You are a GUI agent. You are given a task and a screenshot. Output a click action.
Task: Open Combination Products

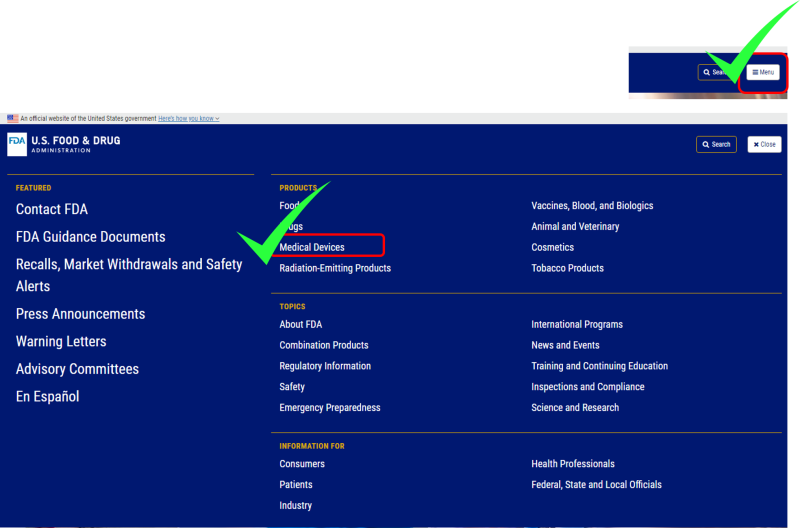323,345
